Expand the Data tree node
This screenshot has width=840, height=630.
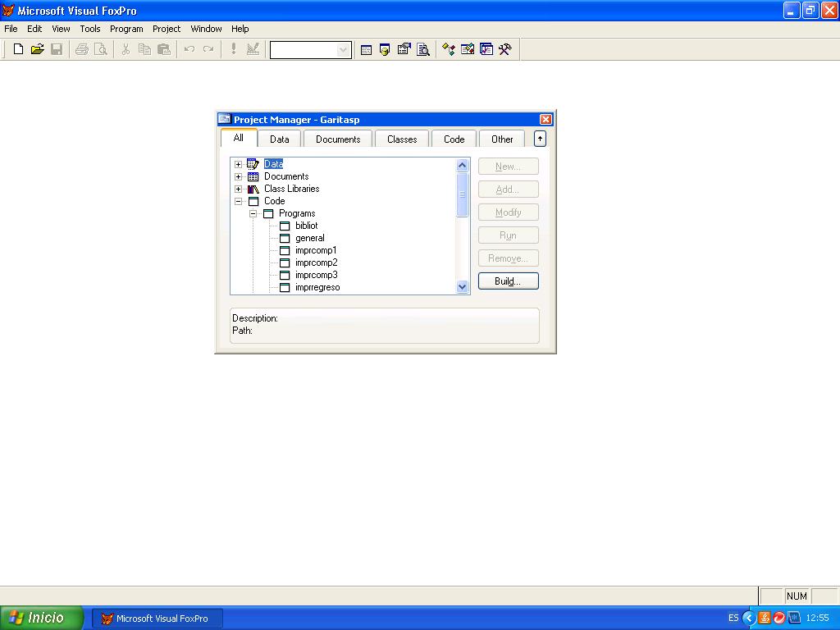239,164
